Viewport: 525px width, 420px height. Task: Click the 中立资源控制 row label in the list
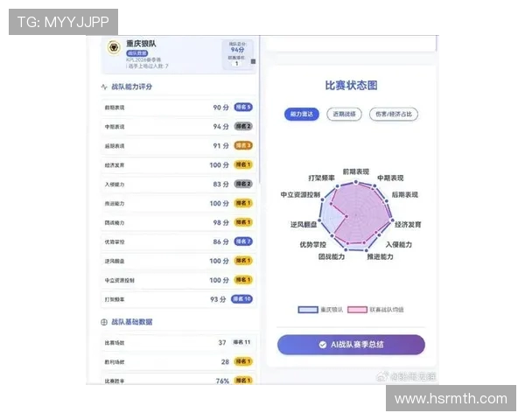[120, 280]
